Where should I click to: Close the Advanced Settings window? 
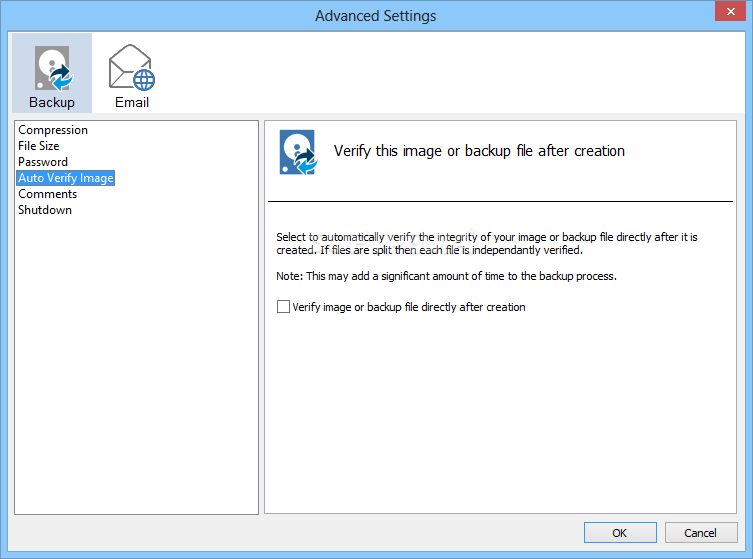click(730, 11)
